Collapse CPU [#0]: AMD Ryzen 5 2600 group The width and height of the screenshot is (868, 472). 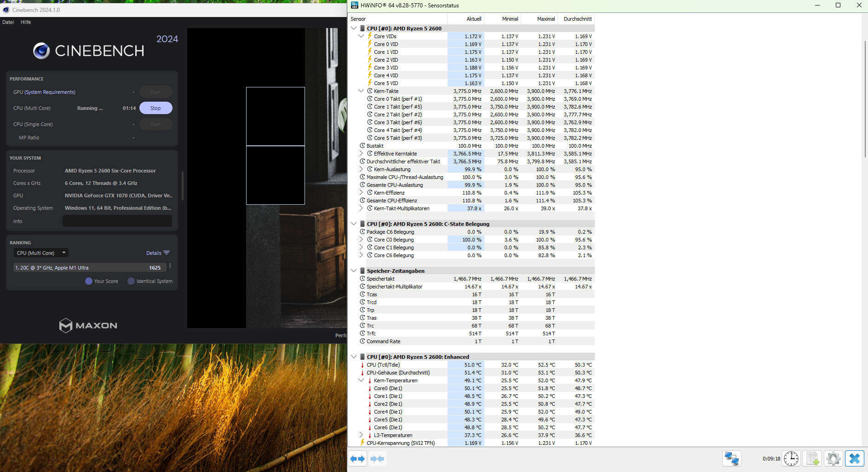(354, 28)
